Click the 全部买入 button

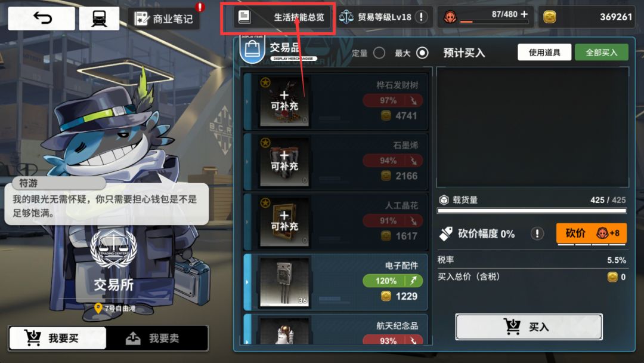click(x=601, y=52)
